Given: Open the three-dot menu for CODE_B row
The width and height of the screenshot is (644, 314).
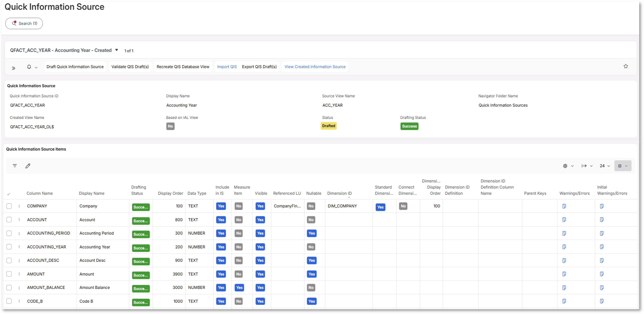Looking at the screenshot, I should point(19,301).
